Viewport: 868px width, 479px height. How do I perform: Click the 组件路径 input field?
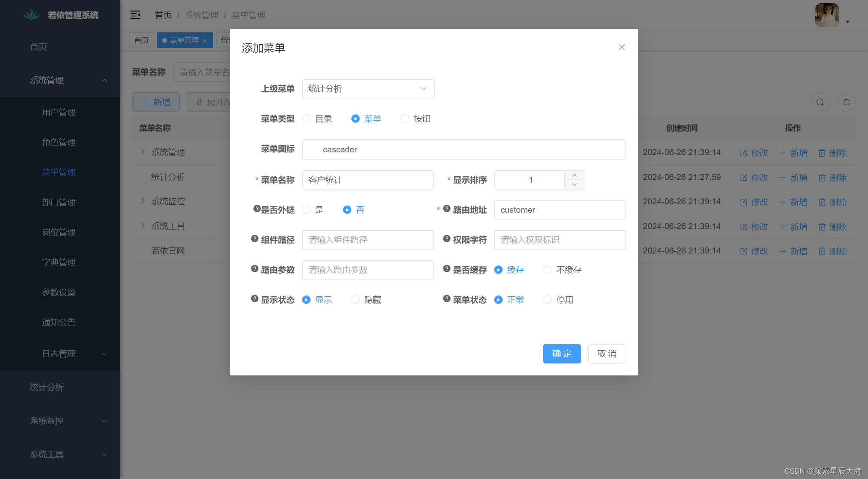tap(368, 239)
